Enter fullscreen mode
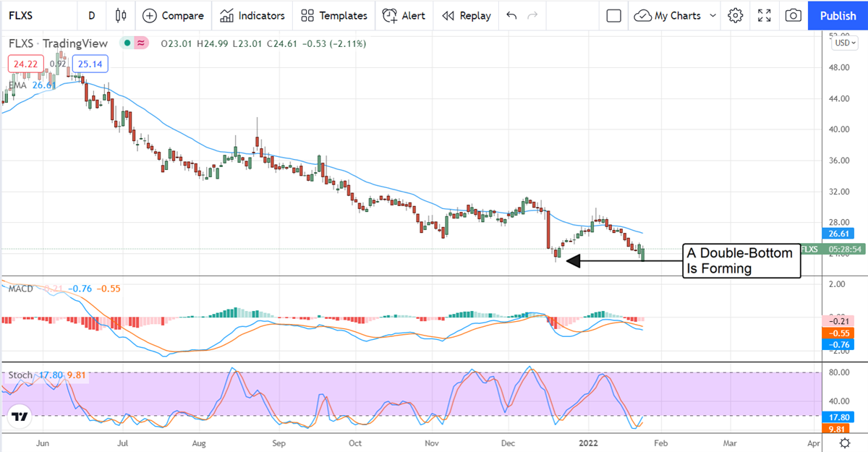868x452 pixels. (765, 15)
